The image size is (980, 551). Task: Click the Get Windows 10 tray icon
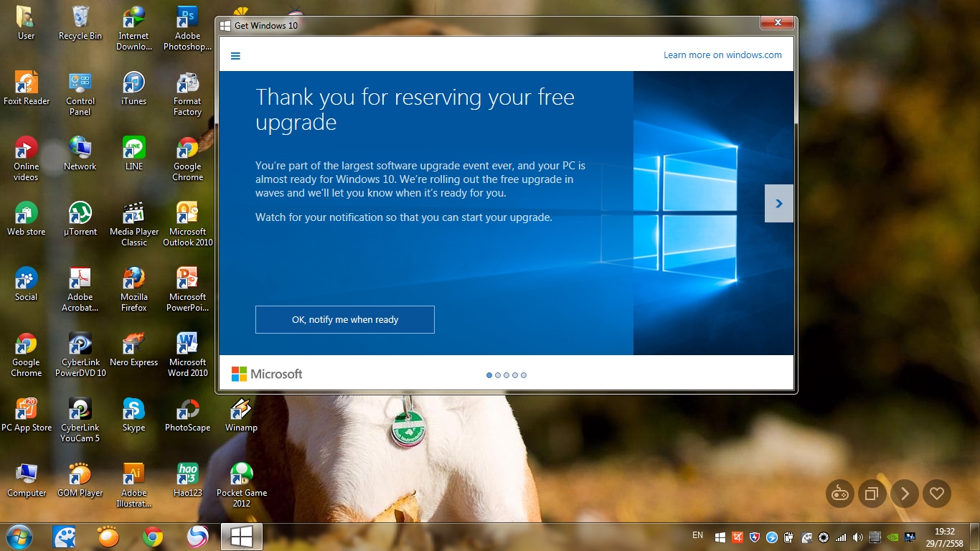coord(720,537)
